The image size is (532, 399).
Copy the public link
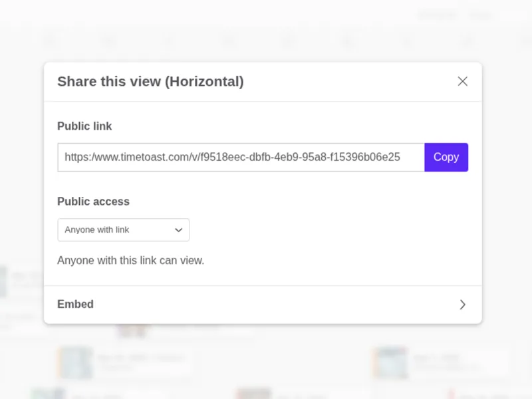446,157
